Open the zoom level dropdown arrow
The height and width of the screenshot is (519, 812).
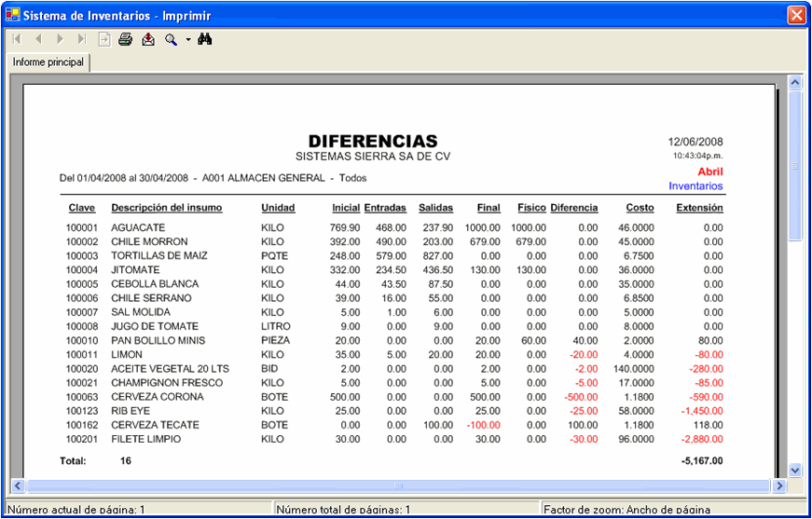coord(187,40)
